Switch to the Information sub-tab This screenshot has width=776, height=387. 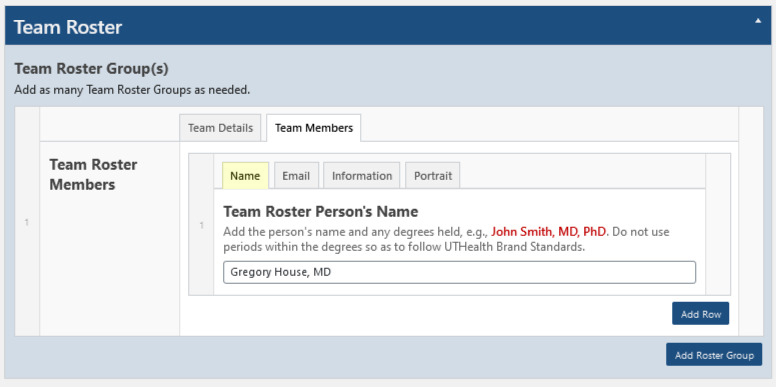(x=362, y=176)
